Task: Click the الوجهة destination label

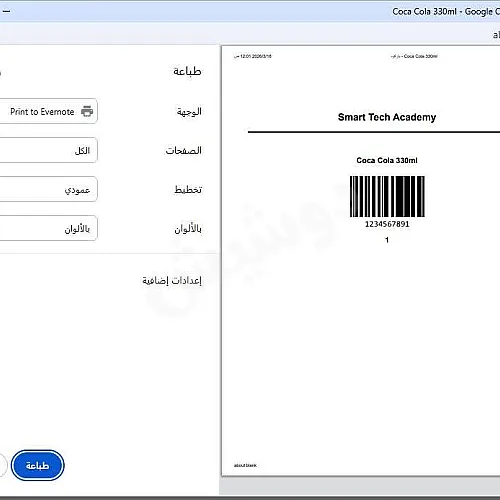Action: pyautogui.click(x=189, y=111)
